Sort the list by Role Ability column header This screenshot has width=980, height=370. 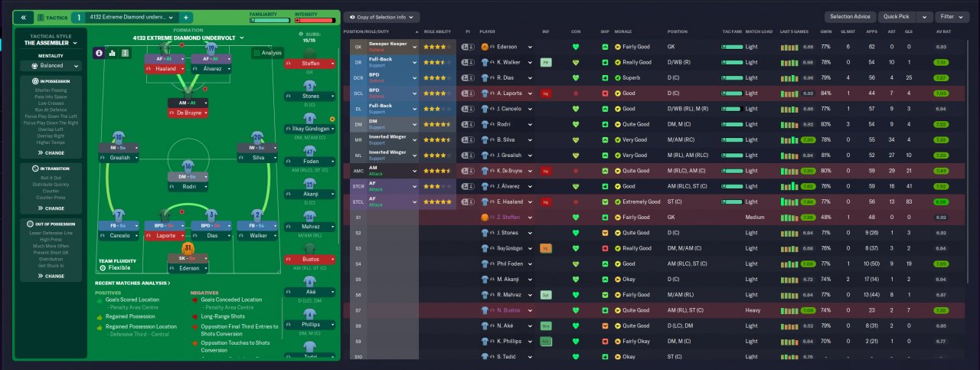point(439,31)
